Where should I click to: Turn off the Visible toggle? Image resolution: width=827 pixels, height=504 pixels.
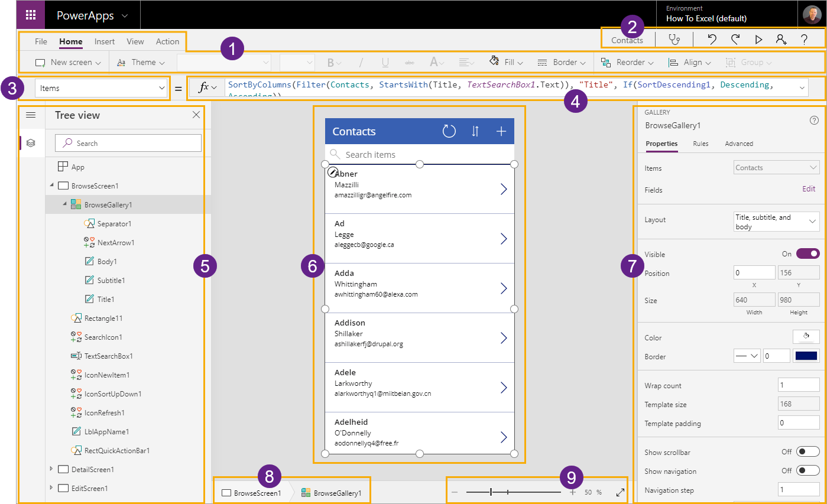(x=807, y=253)
